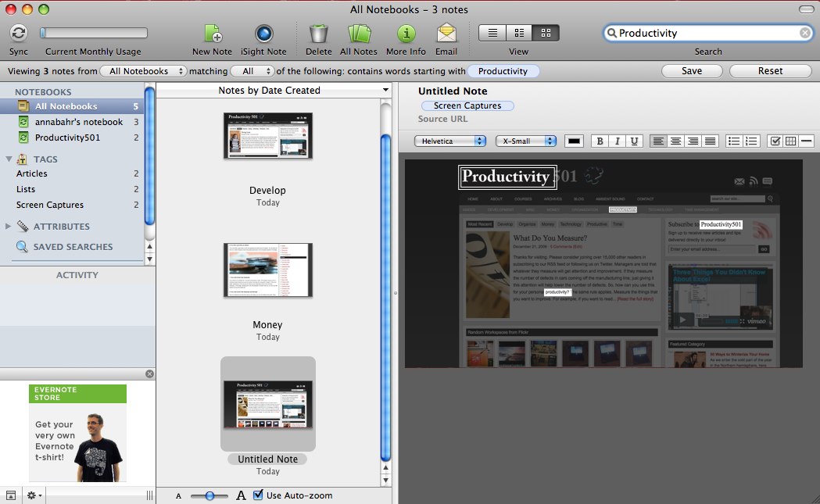The height and width of the screenshot is (504, 820).
Task: Open the Helvetica font dropdown
Action: 450,141
